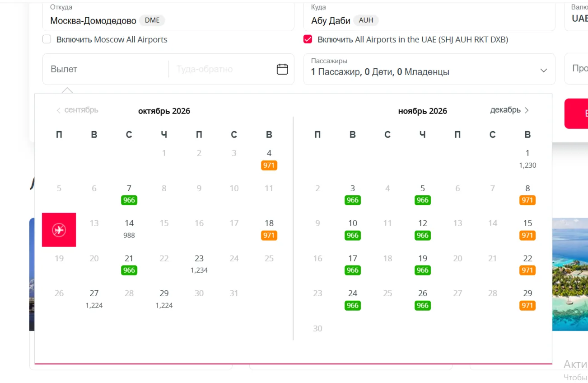Select November 29 orange fare date
The height and width of the screenshot is (383, 588).
pos(527,299)
